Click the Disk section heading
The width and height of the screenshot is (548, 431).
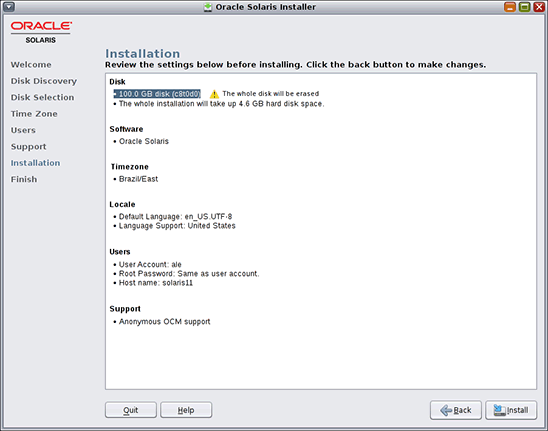[x=117, y=82]
